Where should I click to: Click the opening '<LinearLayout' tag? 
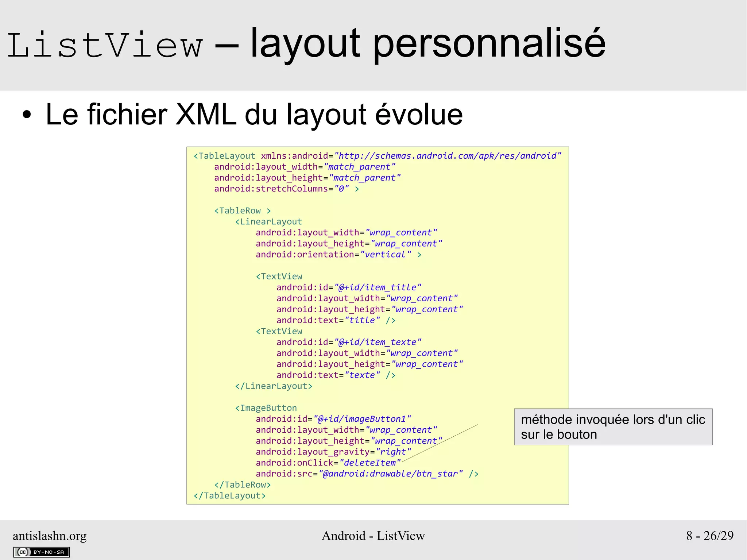[268, 222]
